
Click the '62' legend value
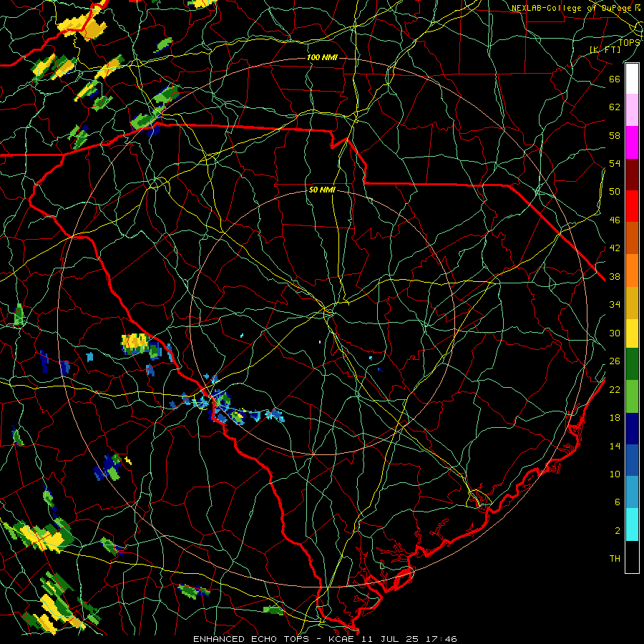(x=615, y=107)
